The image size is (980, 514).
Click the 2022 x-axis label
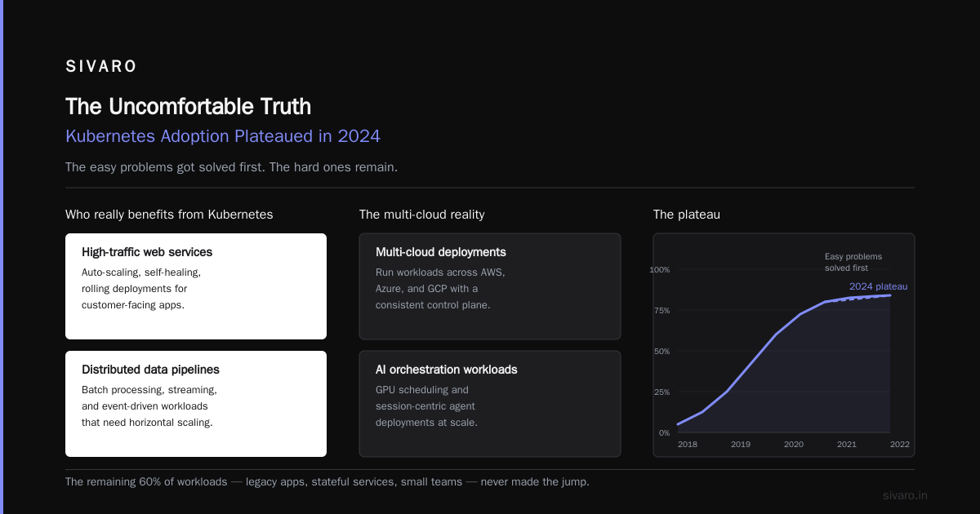[x=900, y=445]
